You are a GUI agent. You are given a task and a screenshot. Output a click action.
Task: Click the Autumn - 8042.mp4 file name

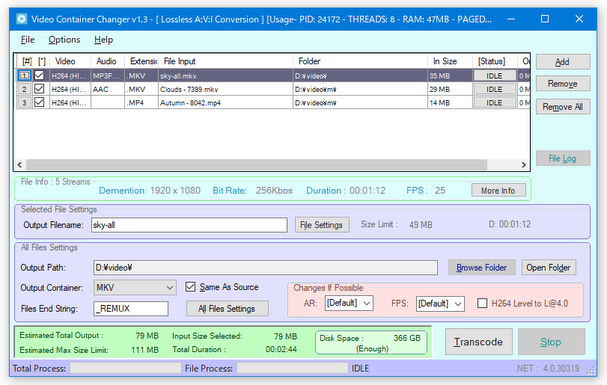tap(190, 103)
